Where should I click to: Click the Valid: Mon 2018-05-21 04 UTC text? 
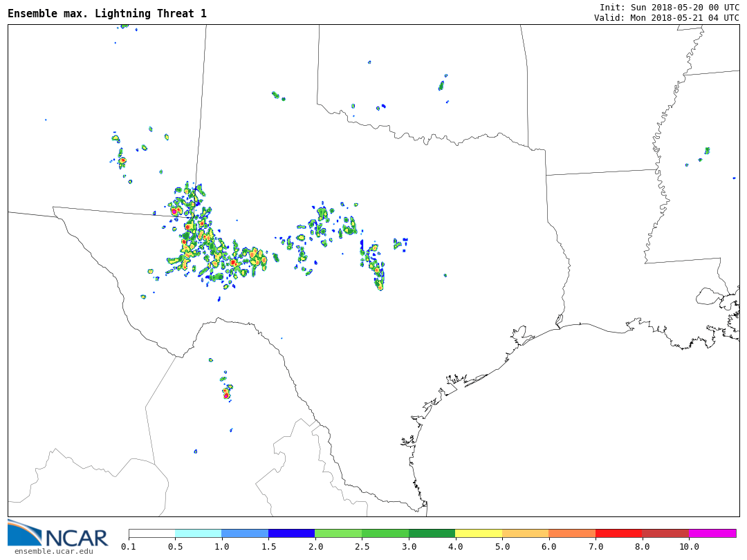pyautogui.click(x=666, y=18)
